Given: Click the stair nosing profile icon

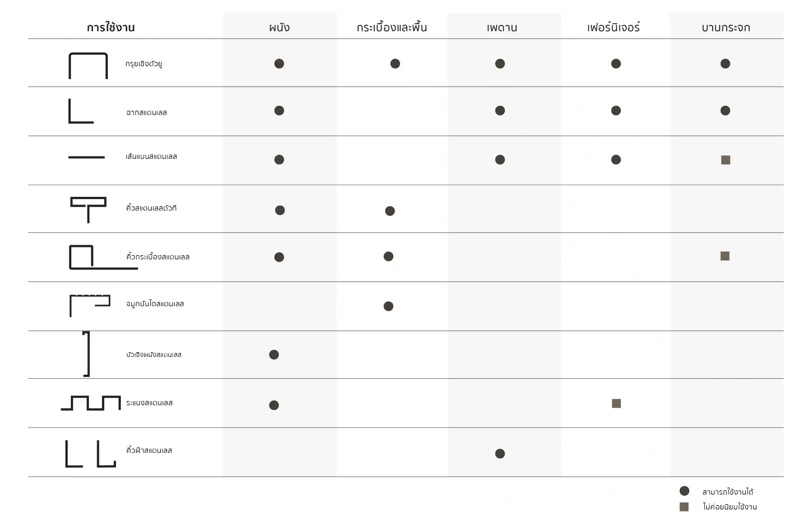Looking at the screenshot, I should coord(90,305).
